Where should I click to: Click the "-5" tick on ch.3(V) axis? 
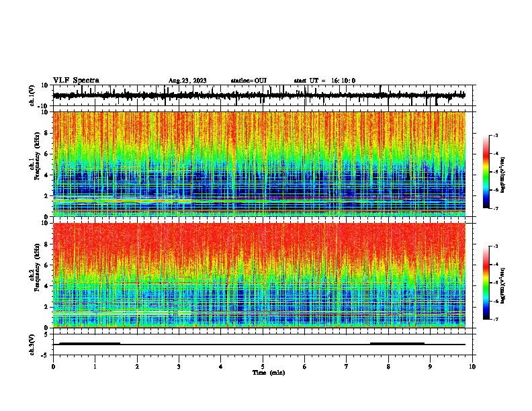click(46, 355)
